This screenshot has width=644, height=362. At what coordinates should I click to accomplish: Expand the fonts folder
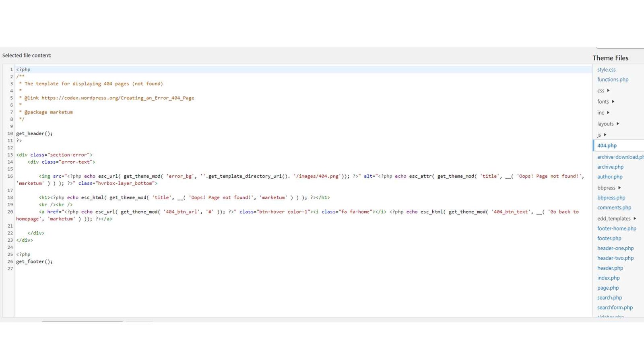606,102
